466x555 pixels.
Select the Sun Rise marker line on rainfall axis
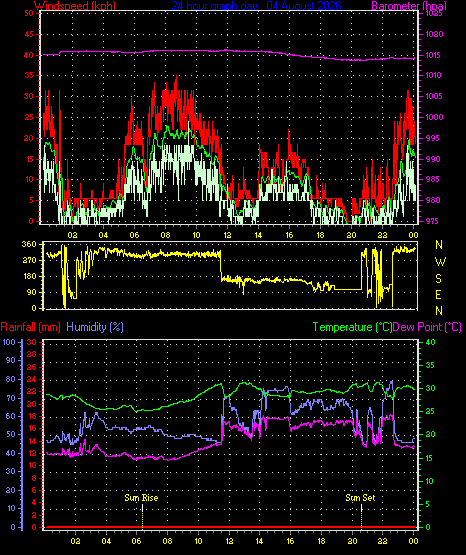pos(142,516)
